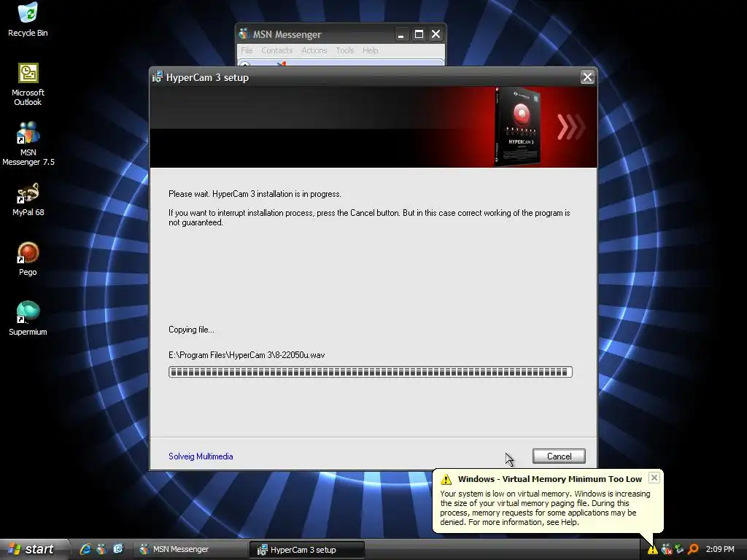Click the orange magnifier tray icon
747x560 pixels.
[693, 549]
